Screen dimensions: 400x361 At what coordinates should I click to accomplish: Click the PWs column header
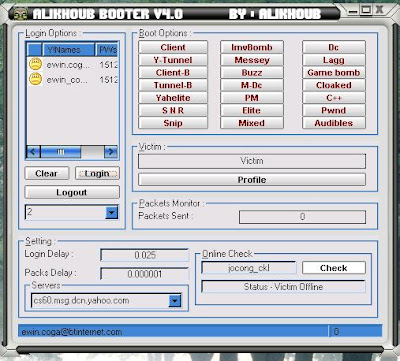pos(107,49)
